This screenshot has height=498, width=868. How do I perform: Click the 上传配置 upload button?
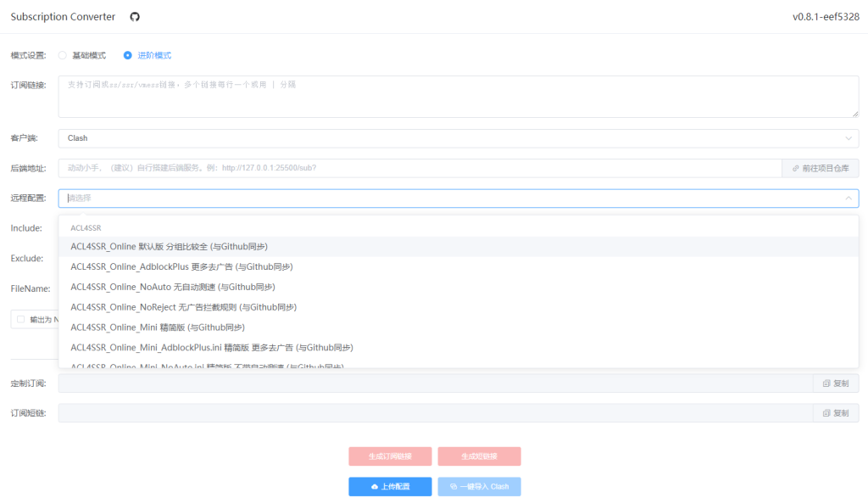(390, 486)
